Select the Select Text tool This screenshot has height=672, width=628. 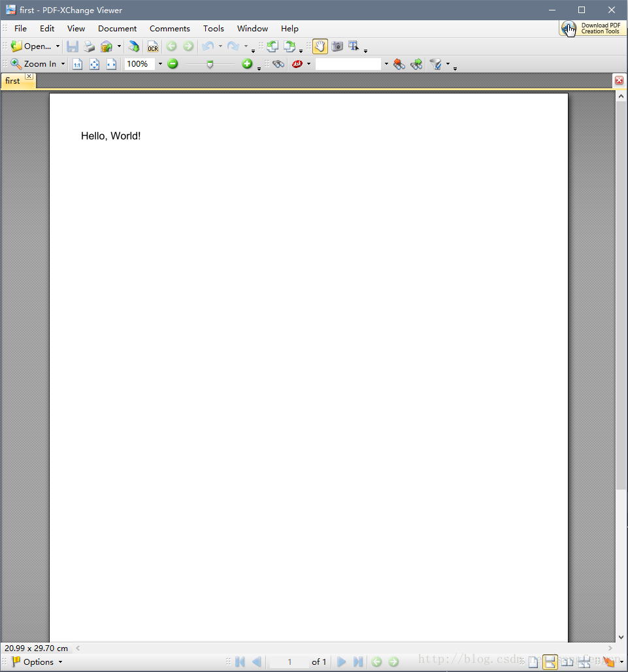pos(354,46)
